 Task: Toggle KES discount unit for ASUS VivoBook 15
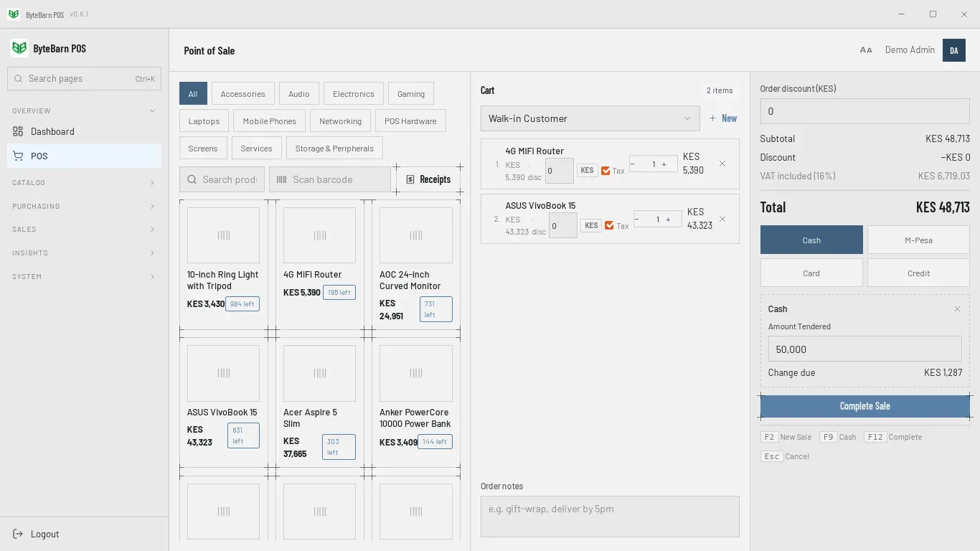click(591, 225)
